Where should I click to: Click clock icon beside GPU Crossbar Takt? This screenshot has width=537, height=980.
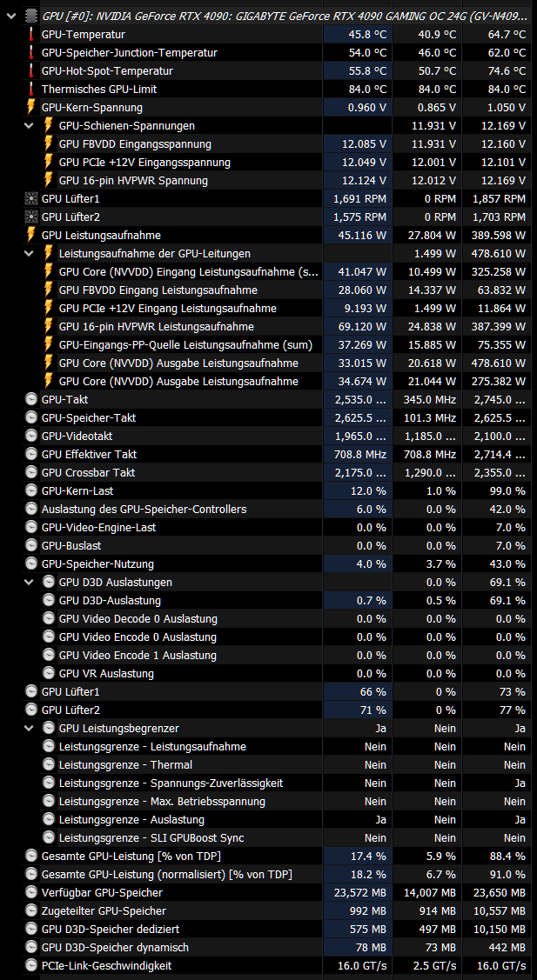click(30, 472)
